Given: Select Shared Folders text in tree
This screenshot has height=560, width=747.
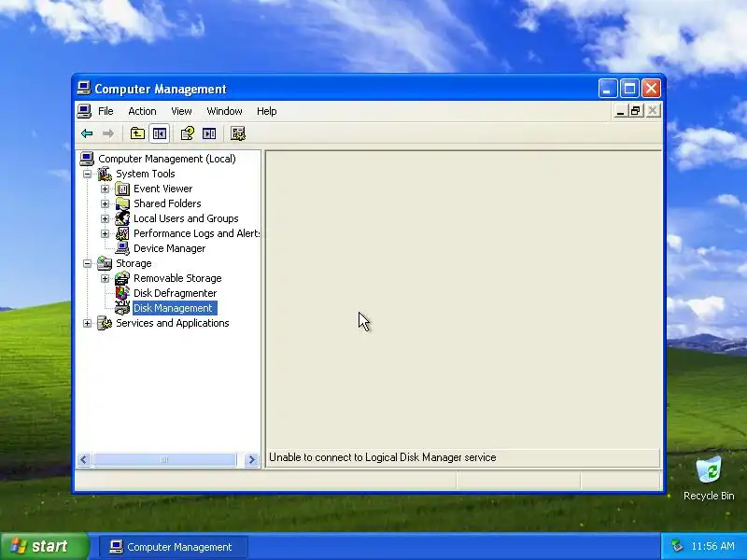Looking at the screenshot, I should (x=167, y=203).
